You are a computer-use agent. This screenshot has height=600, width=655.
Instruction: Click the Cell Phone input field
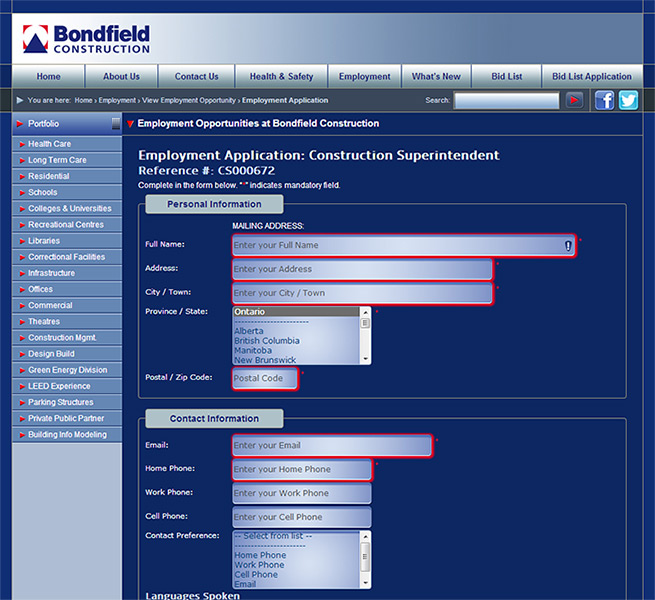[x=302, y=517]
